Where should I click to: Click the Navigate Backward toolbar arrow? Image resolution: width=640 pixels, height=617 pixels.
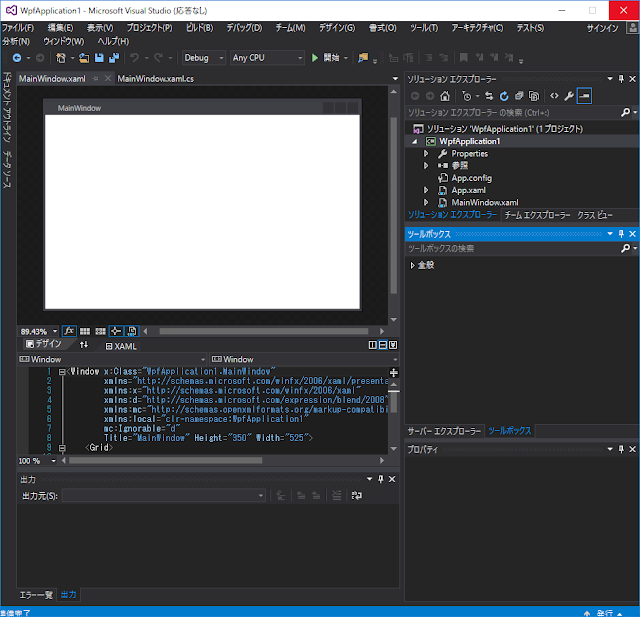click(17, 58)
